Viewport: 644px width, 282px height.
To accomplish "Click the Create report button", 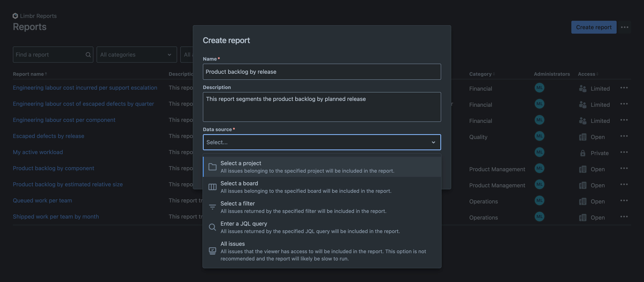I will click(594, 27).
